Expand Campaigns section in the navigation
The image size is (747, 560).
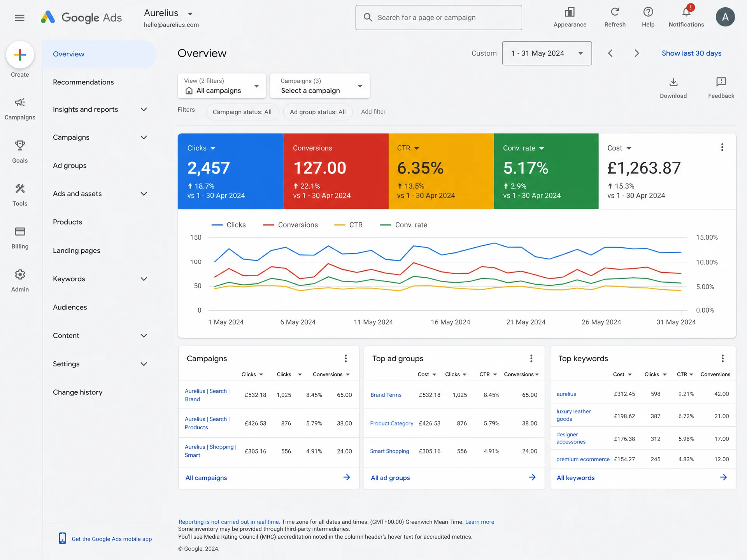pyautogui.click(x=144, y=138)
